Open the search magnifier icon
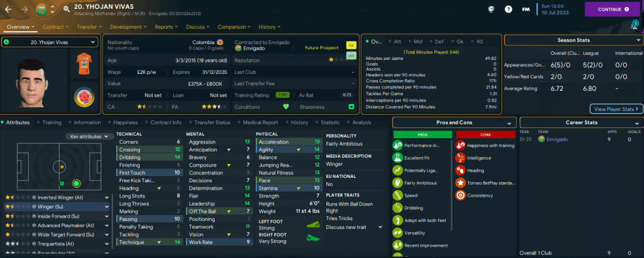Image resolution: width=644 pixels, height=258 pixels. point(66,9)
